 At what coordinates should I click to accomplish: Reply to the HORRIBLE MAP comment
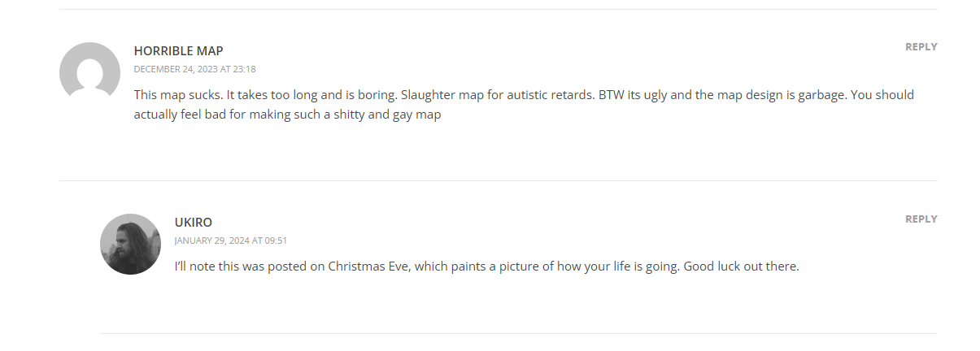point(921,47)
